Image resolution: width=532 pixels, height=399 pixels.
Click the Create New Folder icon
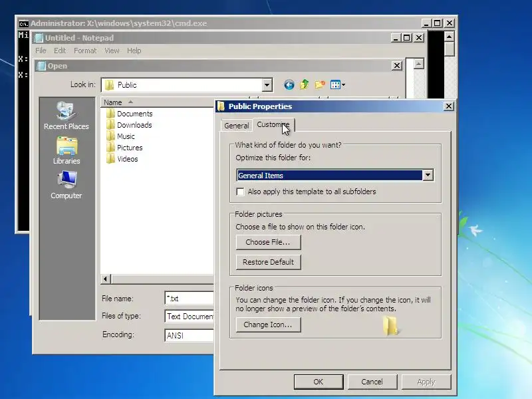[x=320, y=84]
